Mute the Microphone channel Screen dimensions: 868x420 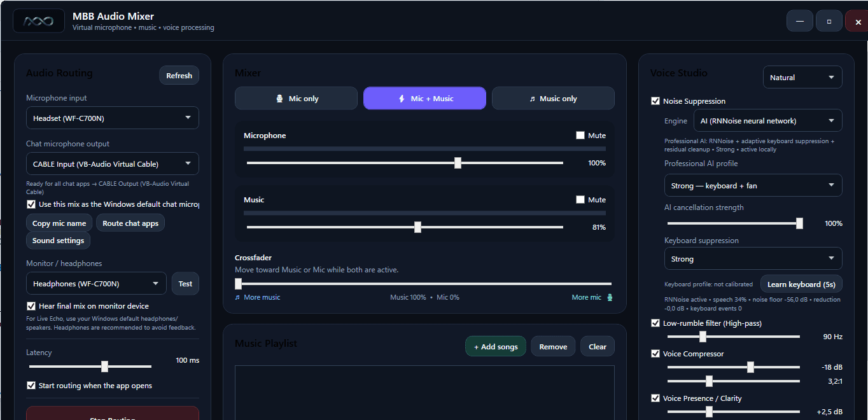coord(580,136)
